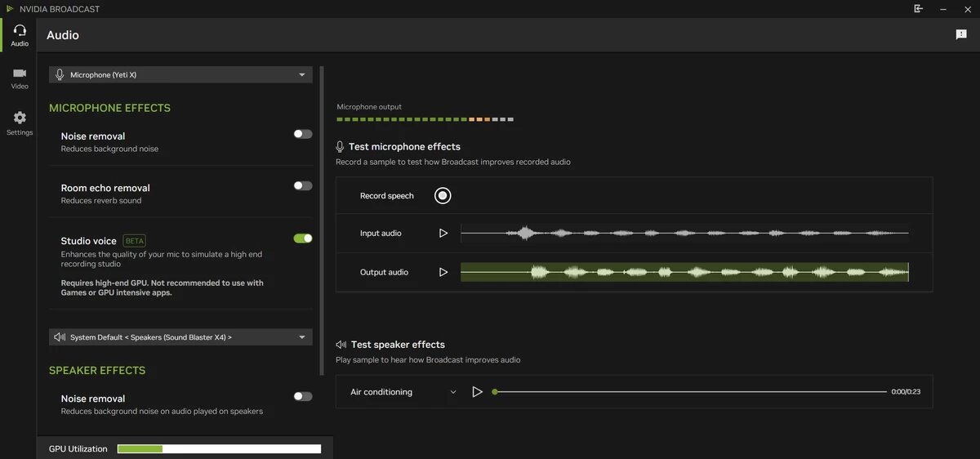The height and width of the screenshot is (459, 980).
Task: Play the Input audio sample
Action: point(443,233)
